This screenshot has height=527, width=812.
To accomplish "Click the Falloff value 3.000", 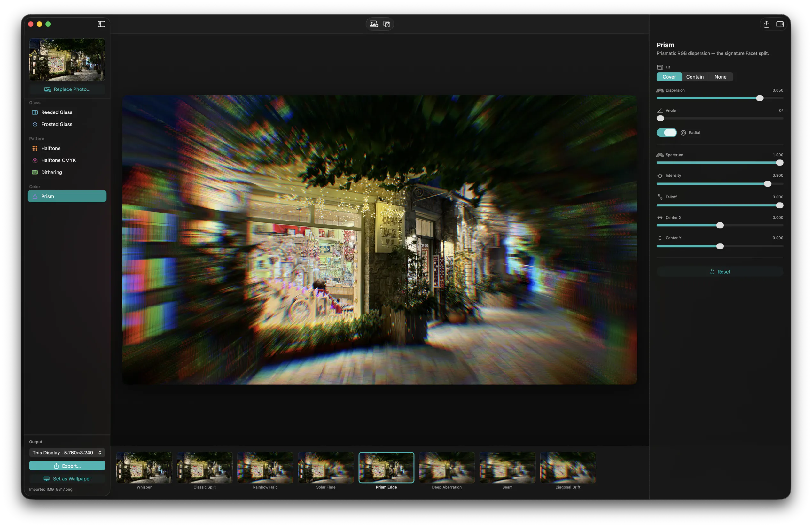I will (777, 197).
